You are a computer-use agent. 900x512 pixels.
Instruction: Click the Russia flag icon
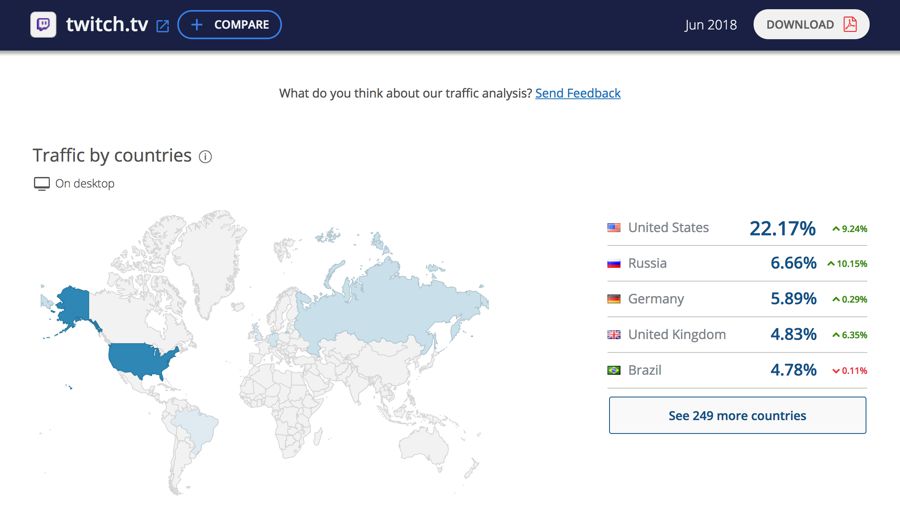614,263
